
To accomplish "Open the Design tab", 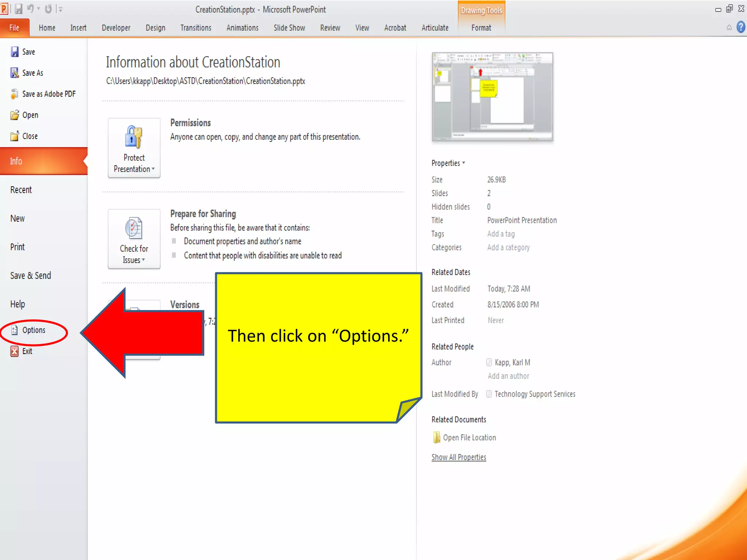I will coord(155,28).
